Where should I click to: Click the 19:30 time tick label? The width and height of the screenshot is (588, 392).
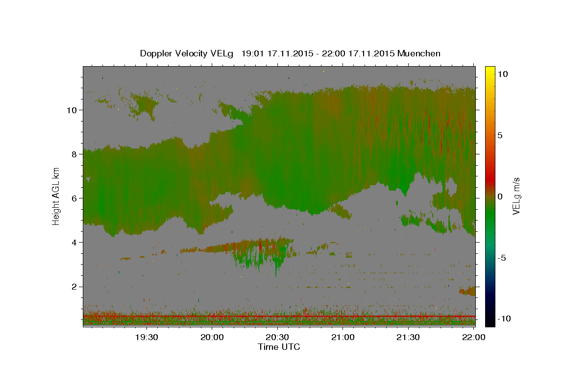point(146,337)
